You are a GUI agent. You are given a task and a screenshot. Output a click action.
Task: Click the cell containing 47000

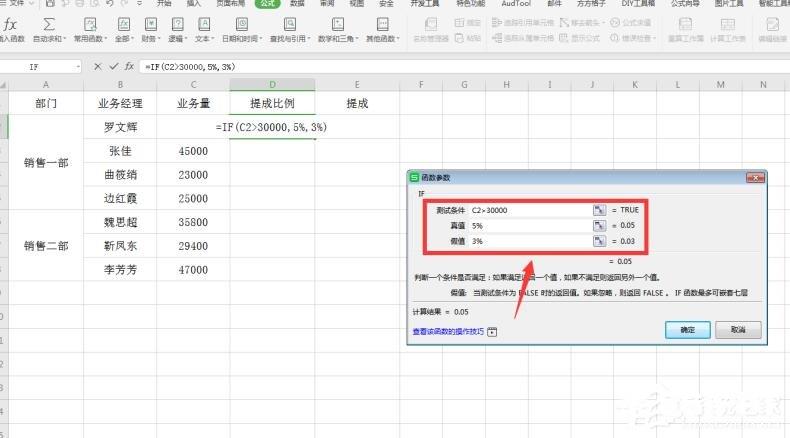tap(193, 270)
